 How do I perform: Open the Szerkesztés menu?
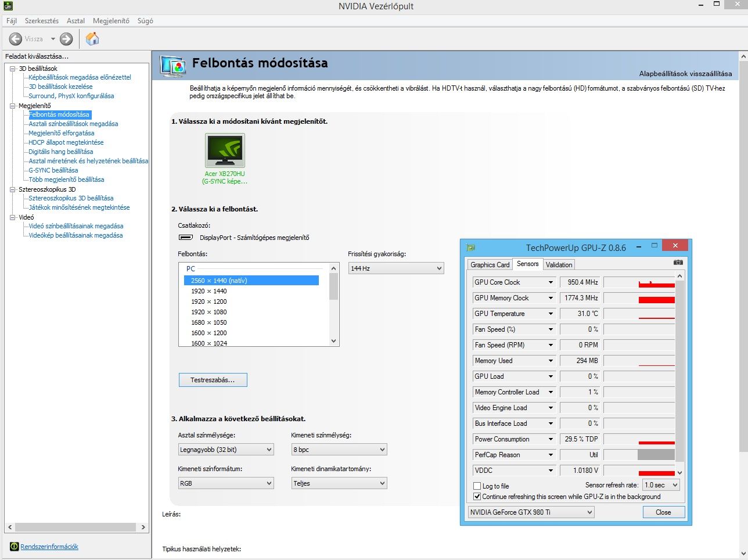(42, 21)
